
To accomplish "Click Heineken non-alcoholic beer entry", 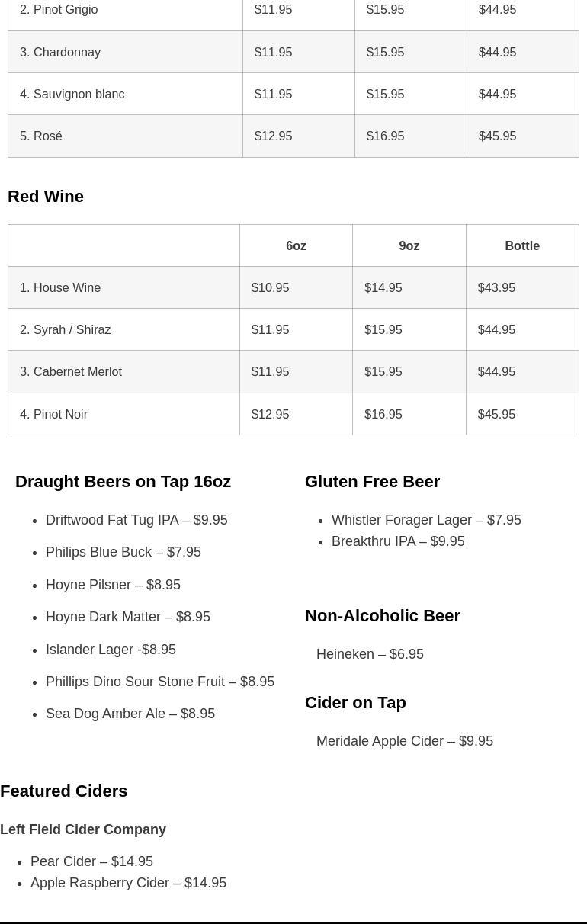I will 370,654.
